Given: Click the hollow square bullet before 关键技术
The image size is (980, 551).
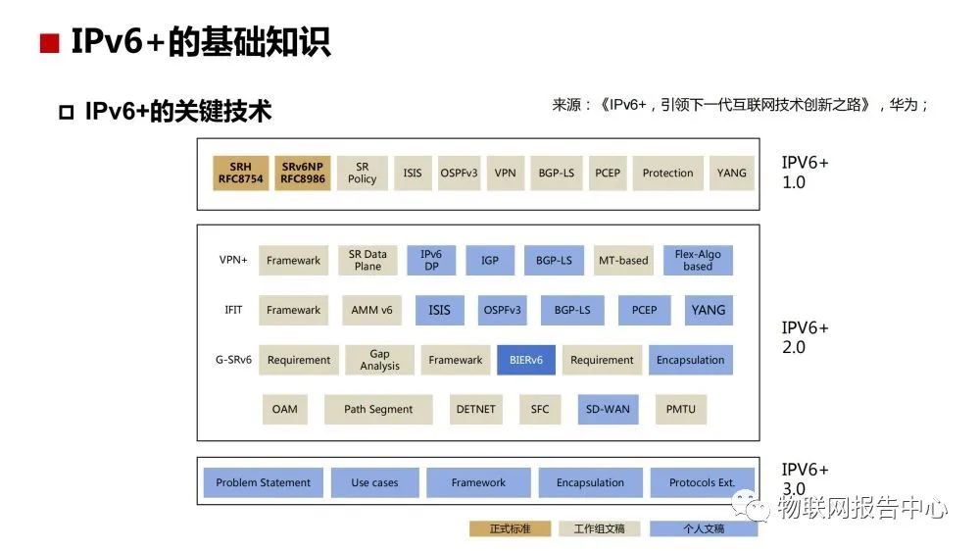Looking at the screenshot, I should 67,113.
